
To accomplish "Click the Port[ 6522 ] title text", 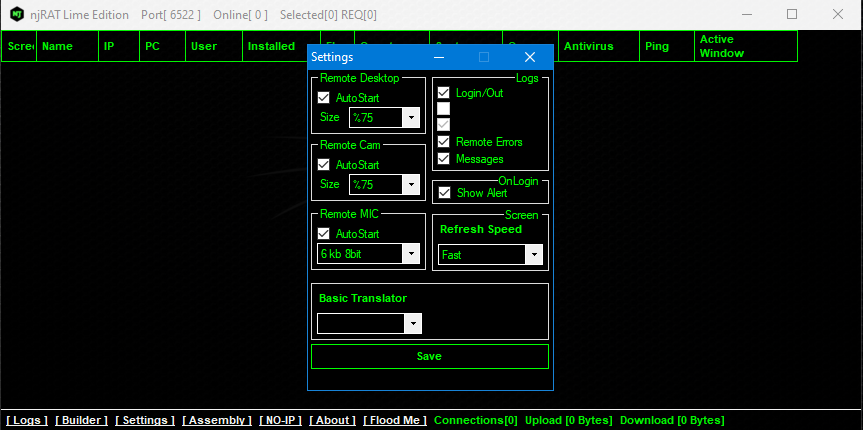I will click(x=171, y=15).
